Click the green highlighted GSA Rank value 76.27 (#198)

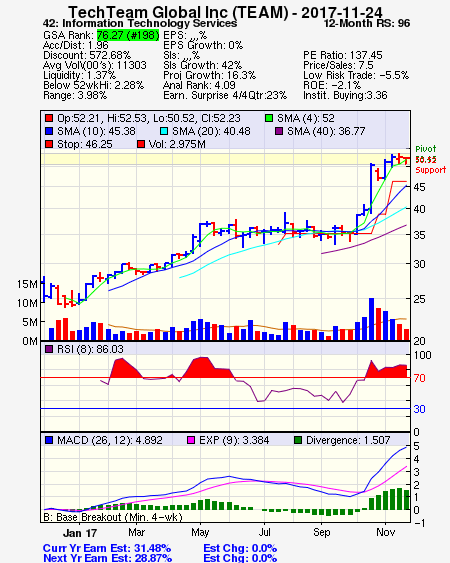pyautogui.click(x=128, y=35)
